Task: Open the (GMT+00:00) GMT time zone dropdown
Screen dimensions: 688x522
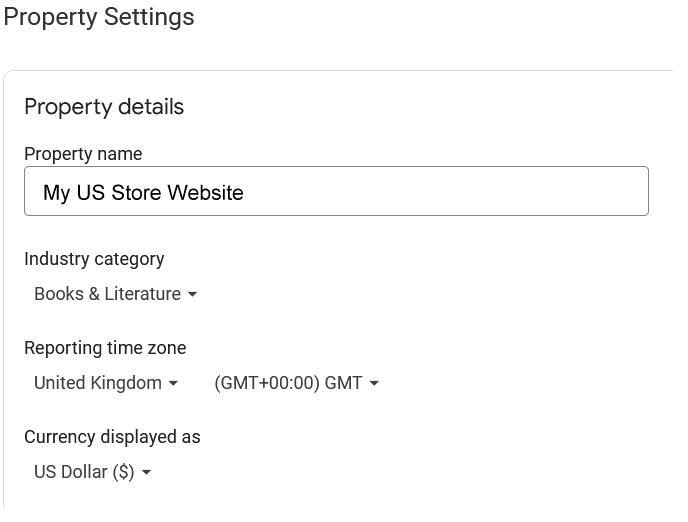Action: [296, 383]
